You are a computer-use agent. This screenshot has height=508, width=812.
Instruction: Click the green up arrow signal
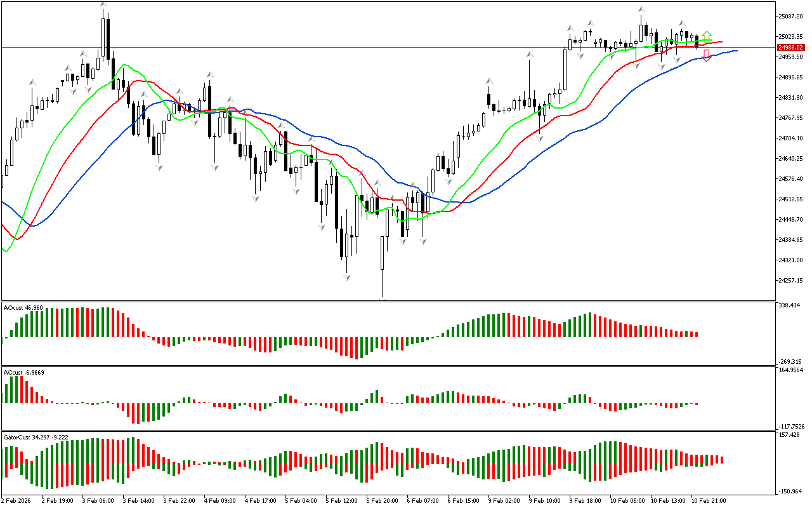(x=707, y=34)
